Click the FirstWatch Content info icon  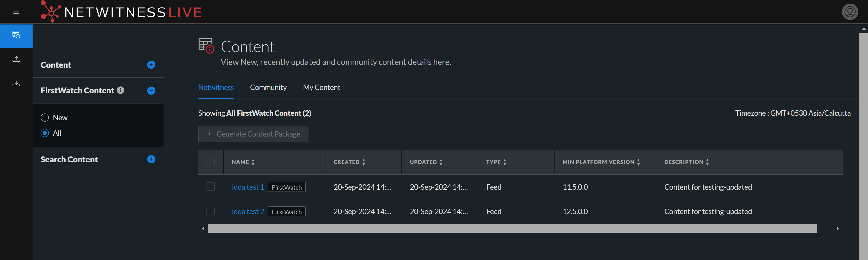click(120, 90)
